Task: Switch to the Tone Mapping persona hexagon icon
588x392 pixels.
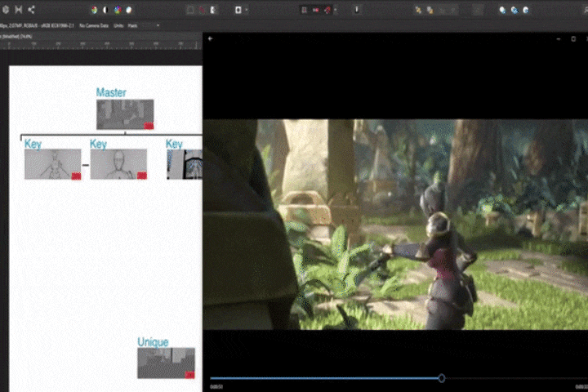Action: click(6, 10)
